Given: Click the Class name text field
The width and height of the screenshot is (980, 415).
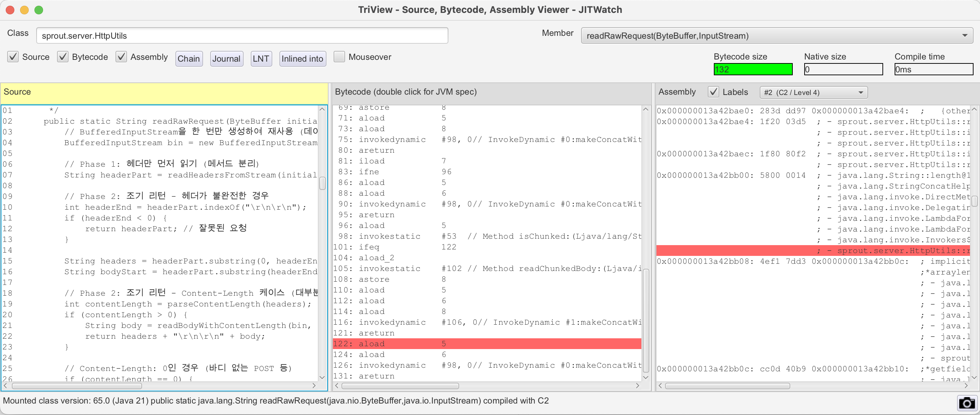Looking at the screenshot, I should click(242, 36).
